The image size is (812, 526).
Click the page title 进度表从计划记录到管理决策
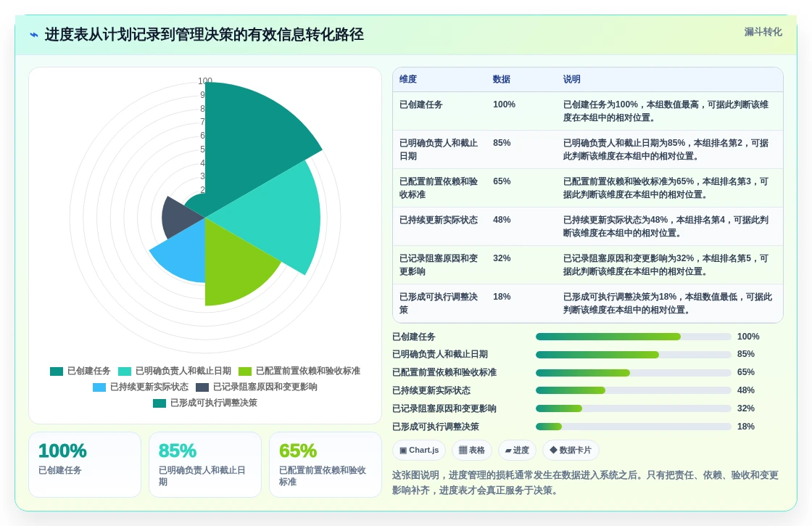(204, 35)
